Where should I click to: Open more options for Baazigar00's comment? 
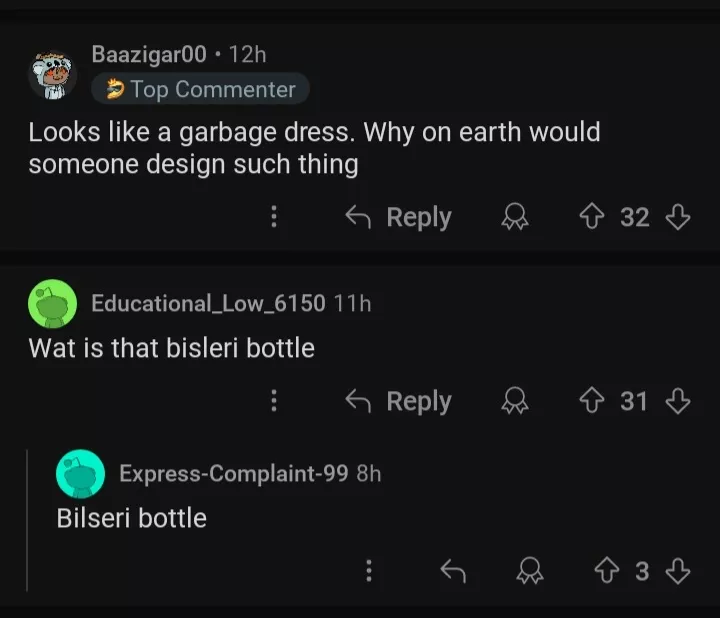pyautogui.click(x=273, y=217)
